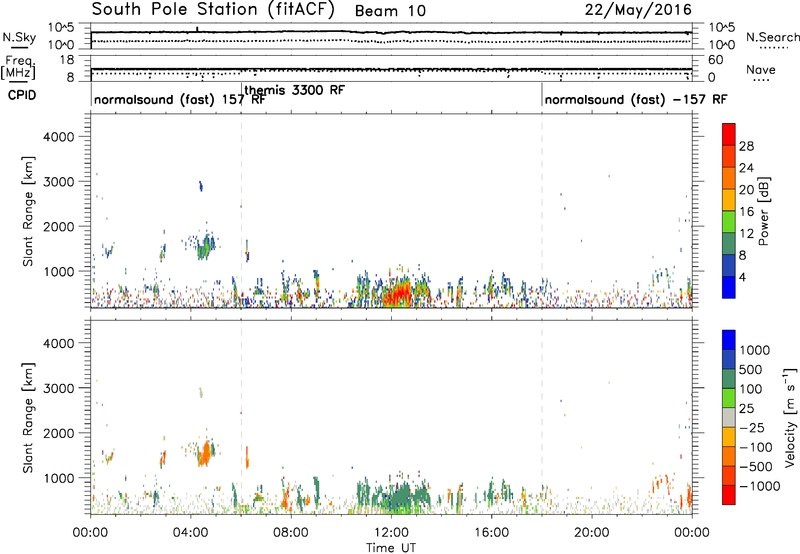
Task: Click the blue velocity swatch above 1000
Action: click(729, 340)
